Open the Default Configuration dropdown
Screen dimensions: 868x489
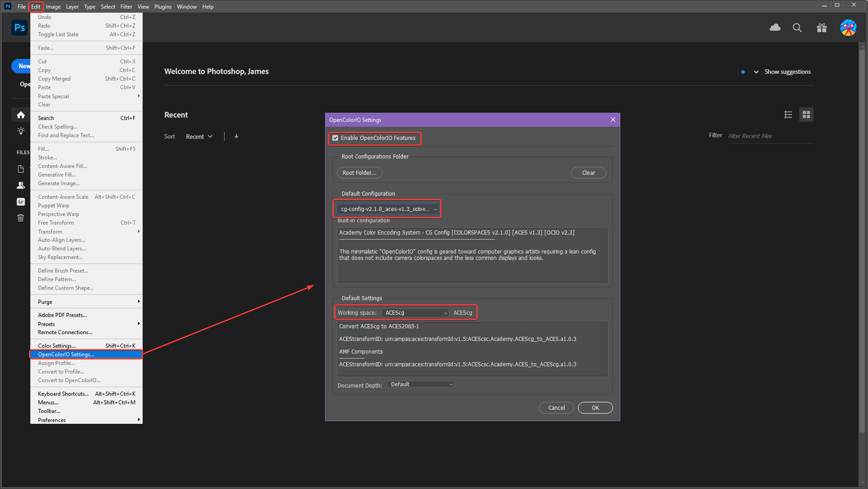coord(388,209)
